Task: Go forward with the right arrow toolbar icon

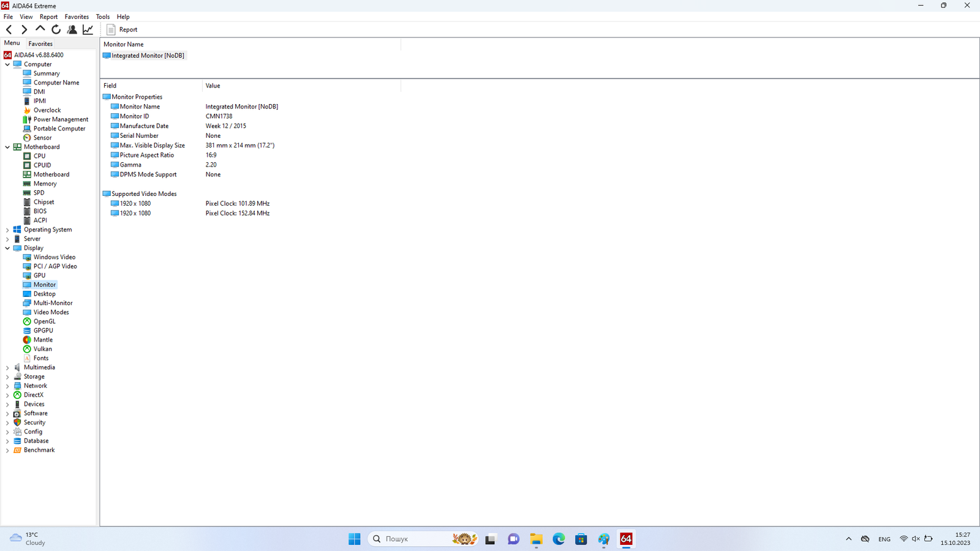Action: point(24,29)
